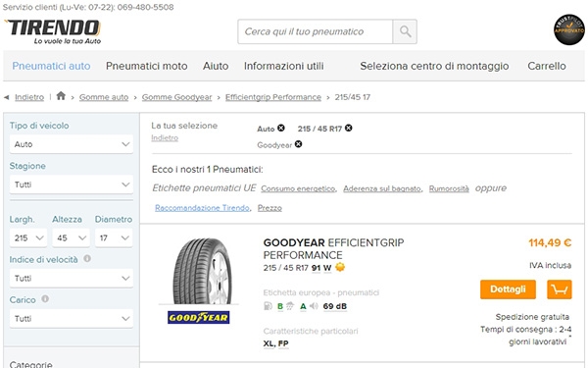Viewport: 588px width, 368px height.
Task: Sort by Raccomandazione Tirendo
Action: [202, 208]
